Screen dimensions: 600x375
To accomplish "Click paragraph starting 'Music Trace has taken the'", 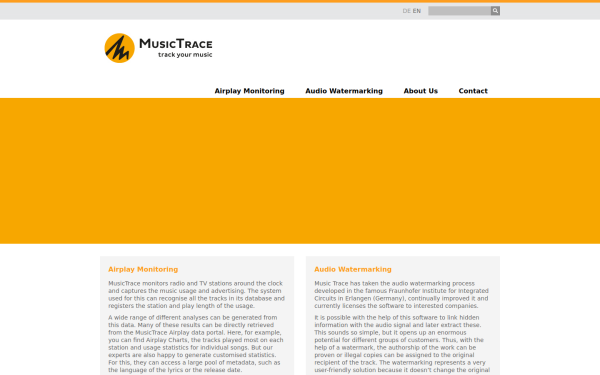I will point(402,295).
